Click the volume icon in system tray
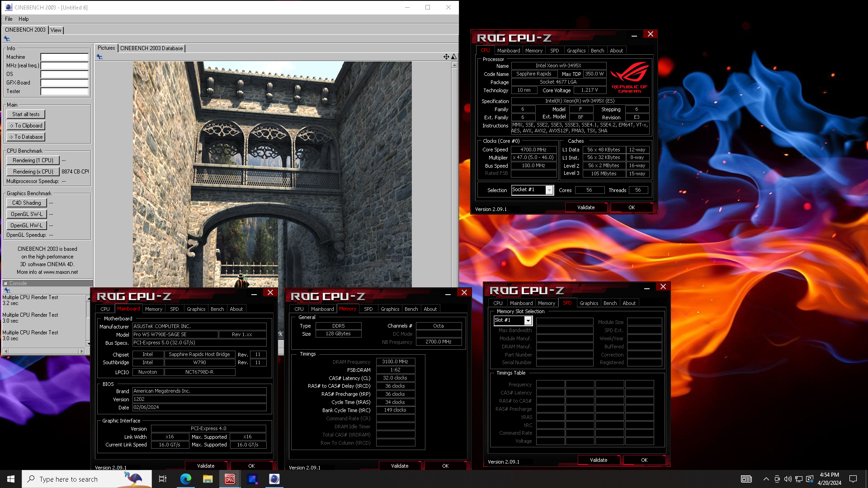Image resolution: width=868 pixels, height=488 pixels. pos(788,479)
